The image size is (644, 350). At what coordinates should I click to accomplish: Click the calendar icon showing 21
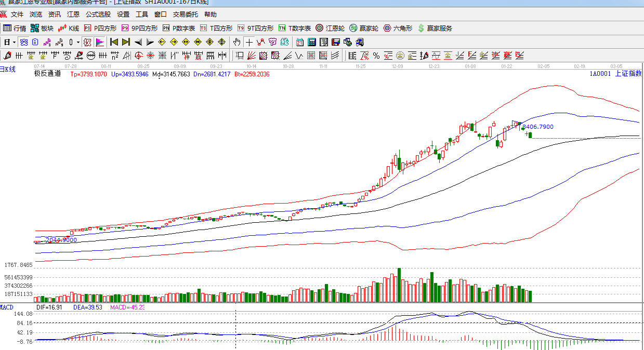tap(300, 42)
